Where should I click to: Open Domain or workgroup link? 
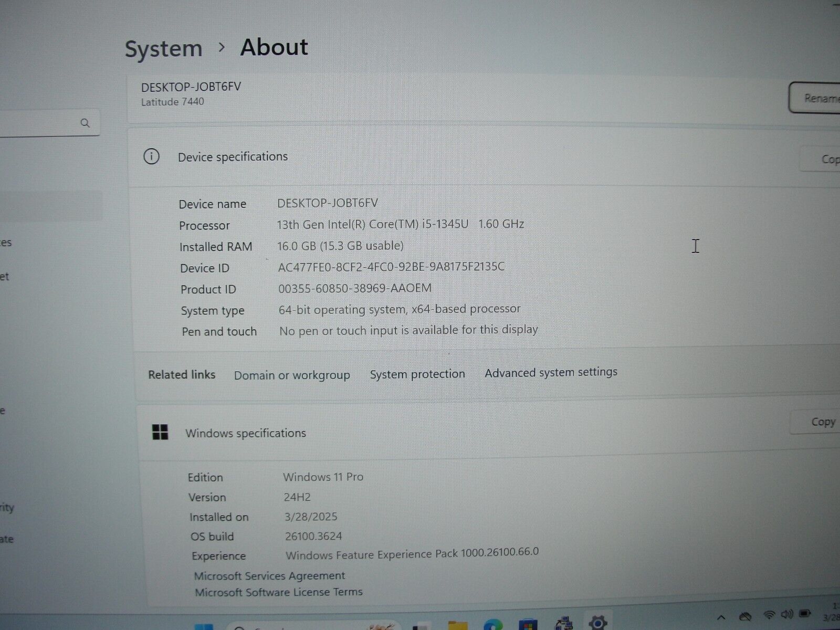[292, 375]
